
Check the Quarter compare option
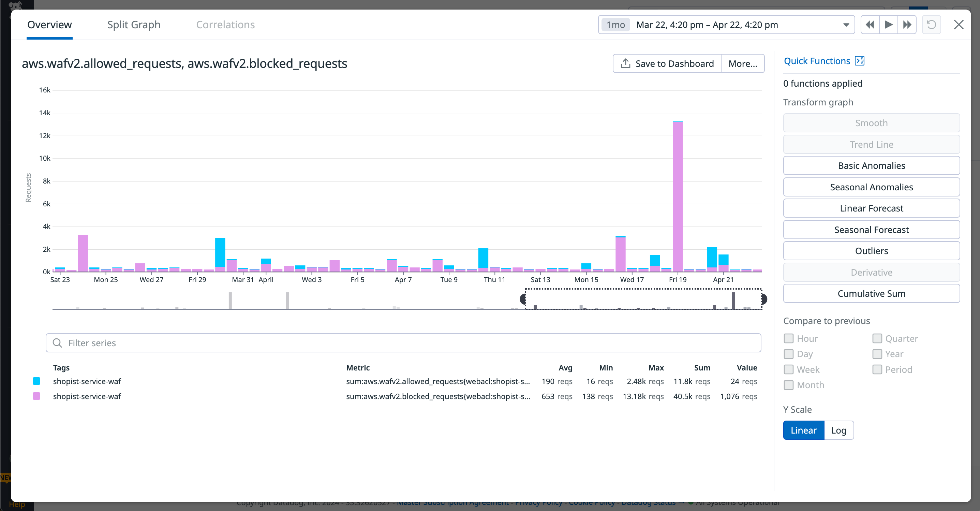(878, 338)
